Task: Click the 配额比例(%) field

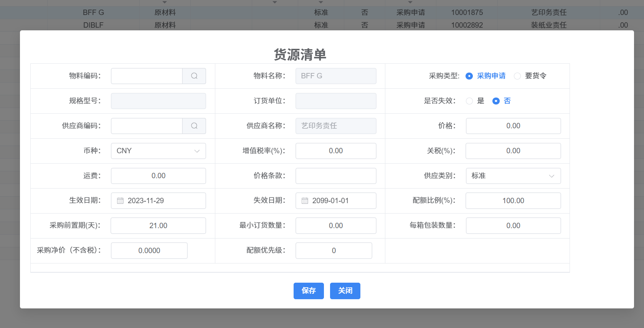Action: tap(513, 201)
